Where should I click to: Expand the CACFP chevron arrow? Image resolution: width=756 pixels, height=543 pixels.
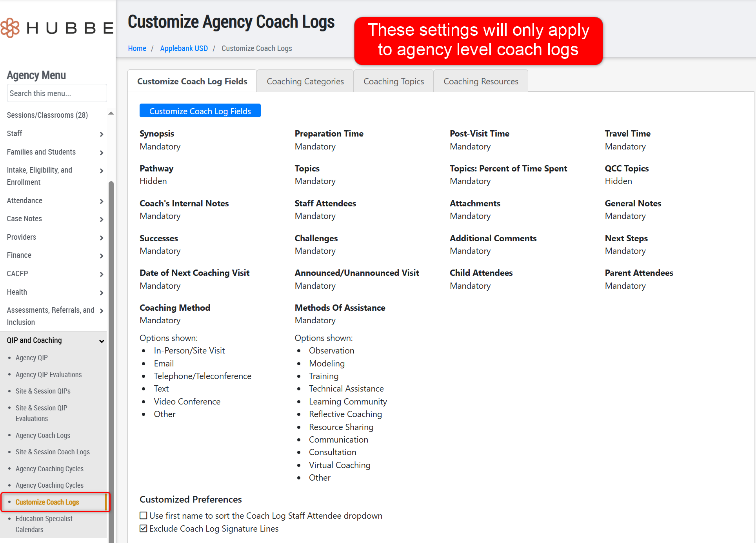click(101, 274)
